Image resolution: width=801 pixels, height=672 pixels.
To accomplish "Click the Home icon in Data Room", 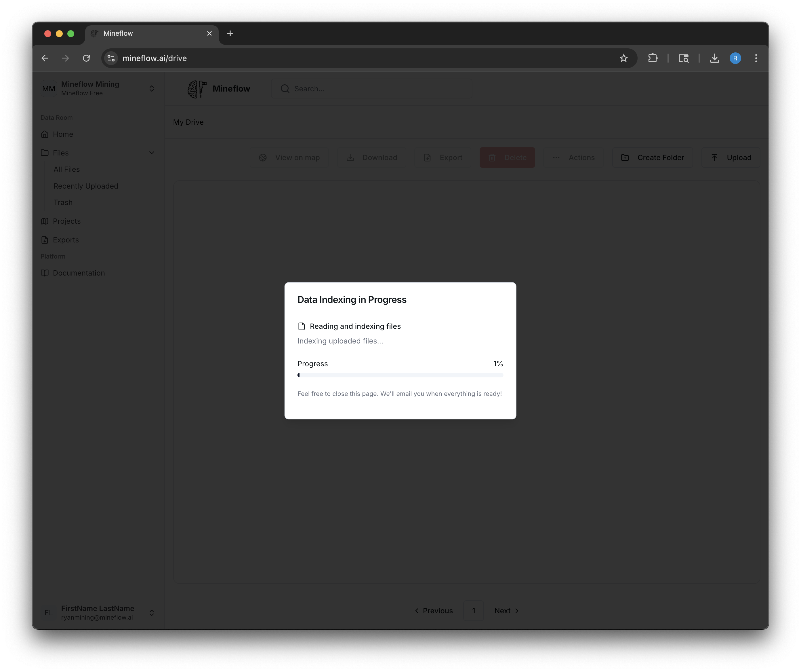I will (45, 134).
